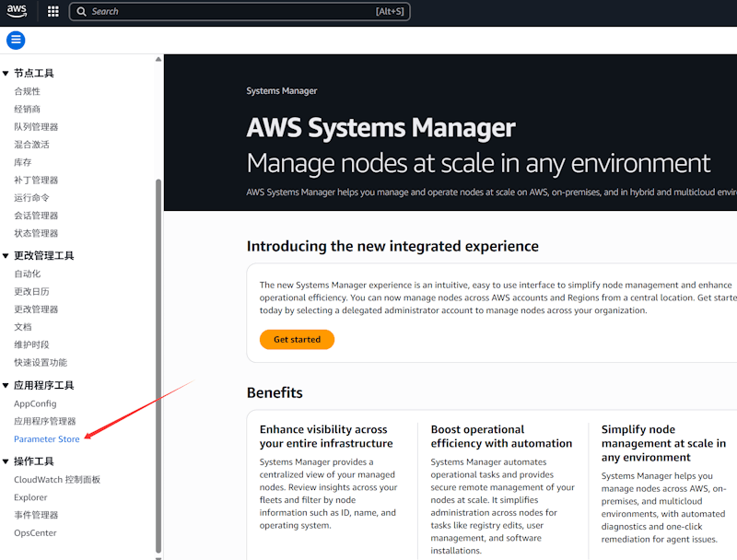
Task: Collapse the 更改管理工具 section
Action: point(6,256)
